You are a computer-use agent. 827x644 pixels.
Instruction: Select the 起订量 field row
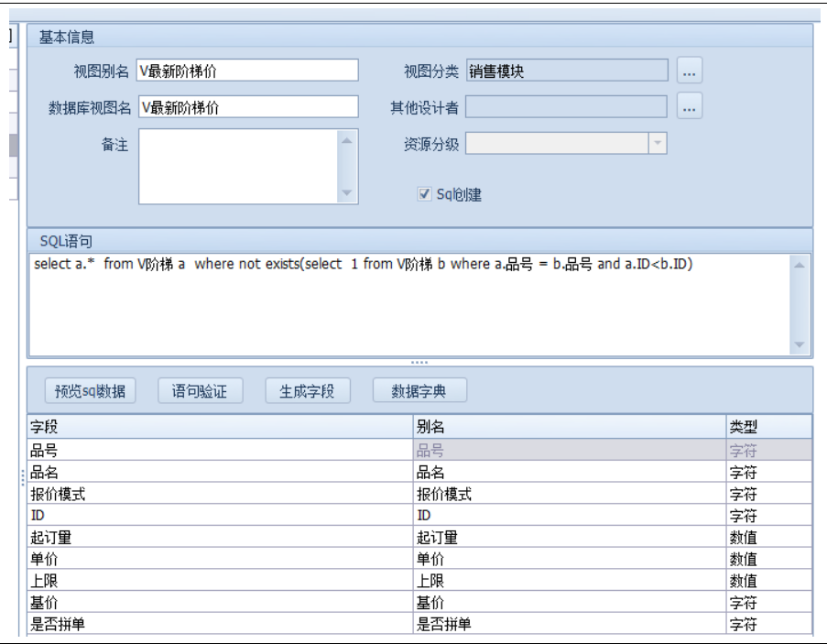[220, 538]
